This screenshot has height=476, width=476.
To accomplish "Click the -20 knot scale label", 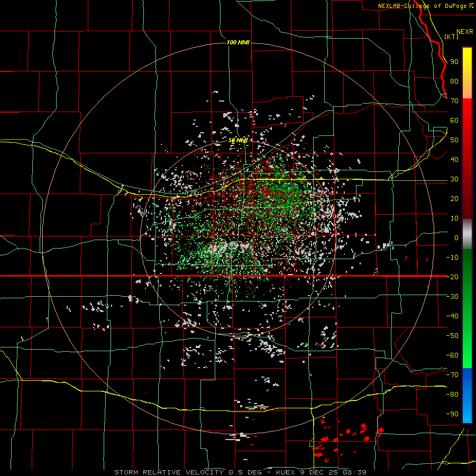I will tap(452, 277).
